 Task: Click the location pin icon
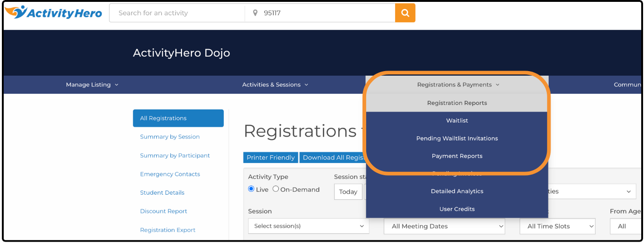click(255, 13)
